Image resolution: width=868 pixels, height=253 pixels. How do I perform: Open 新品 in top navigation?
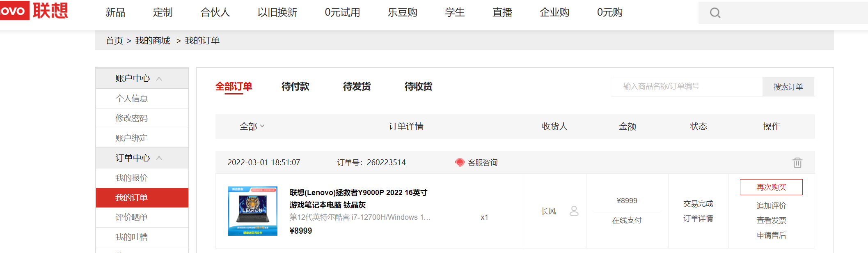[115, 13]
